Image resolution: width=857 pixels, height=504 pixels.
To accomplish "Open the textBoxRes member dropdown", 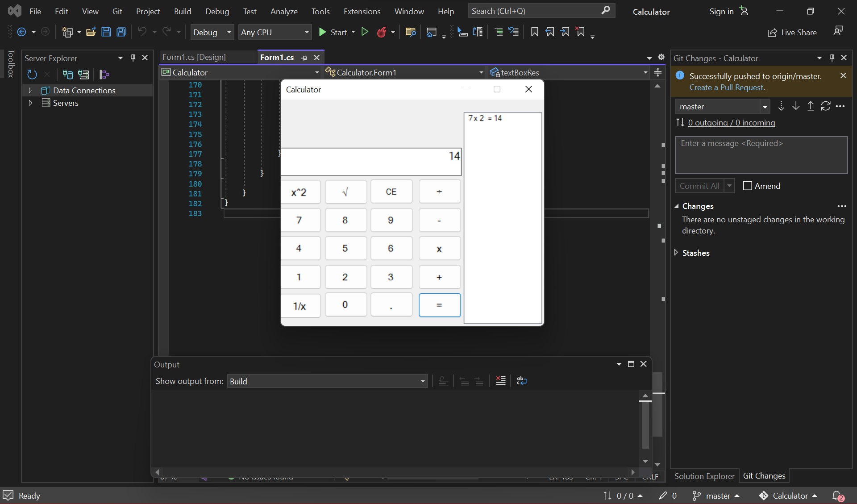I will point(569,72).
